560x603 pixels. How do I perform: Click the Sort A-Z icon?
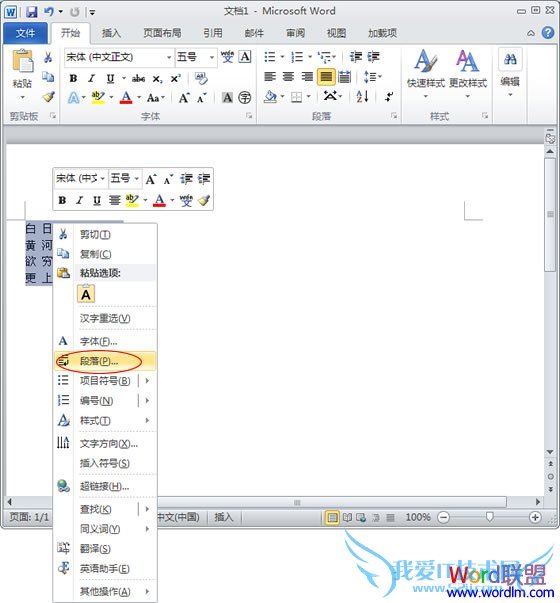pyautogui.click(x=362, y=96)
